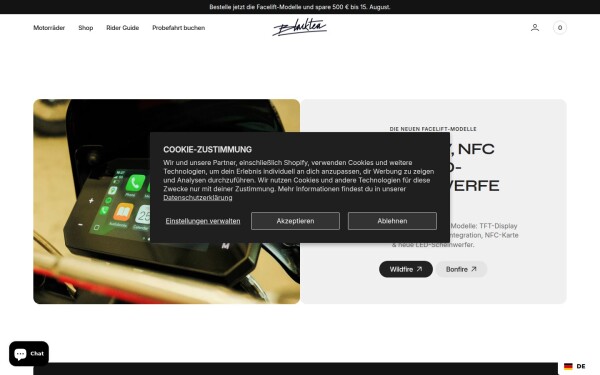The width and height of the screenshot is (600, 375).
Task: Click the Blacktea logo
Action: click(x=300, y=27)
